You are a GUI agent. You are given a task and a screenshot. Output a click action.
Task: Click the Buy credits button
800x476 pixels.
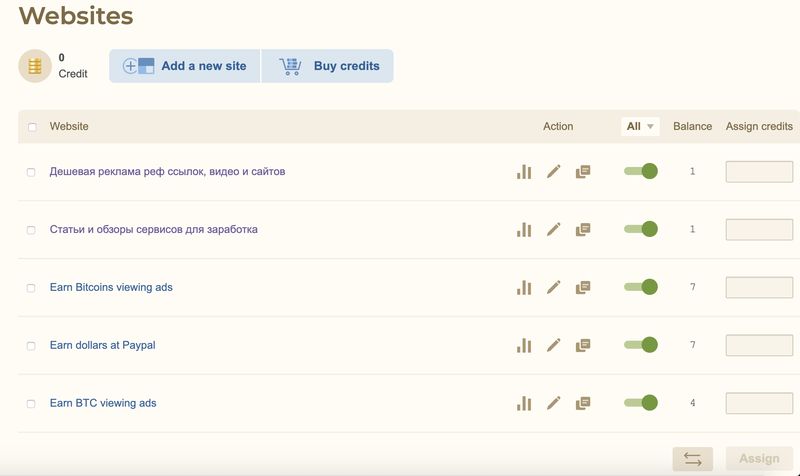point(328,67)
